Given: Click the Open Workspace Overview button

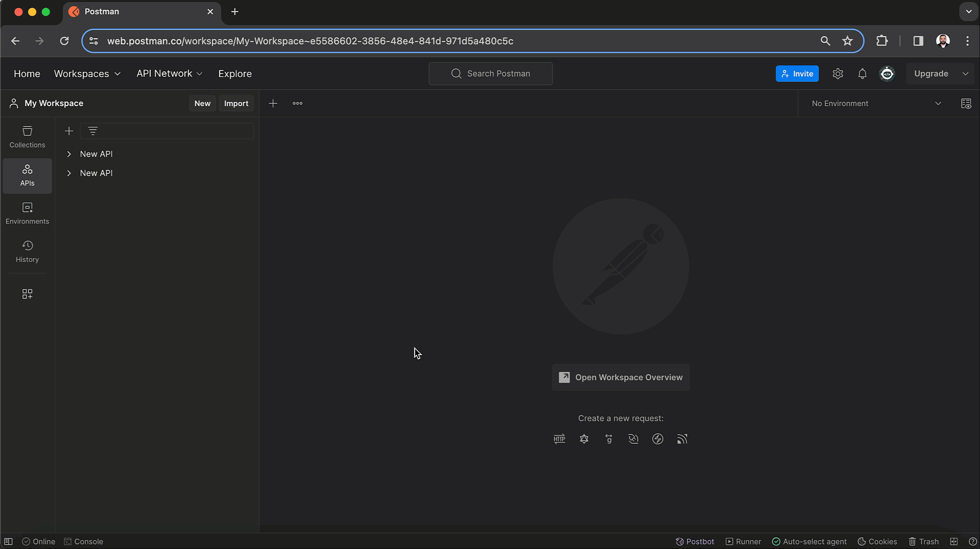Looking at the screenshot, I should pyautogui.click(x=620, y=378).
